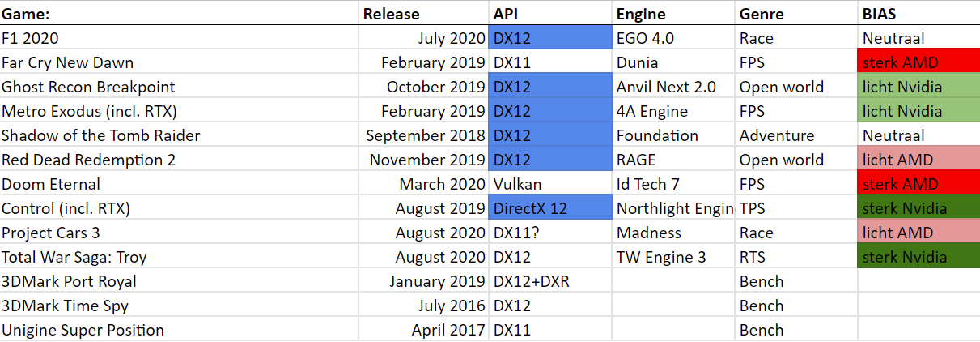Click the Unigine Super Position cell
Viewport: 980px width, 342px height.
click(x=179, y=329)
